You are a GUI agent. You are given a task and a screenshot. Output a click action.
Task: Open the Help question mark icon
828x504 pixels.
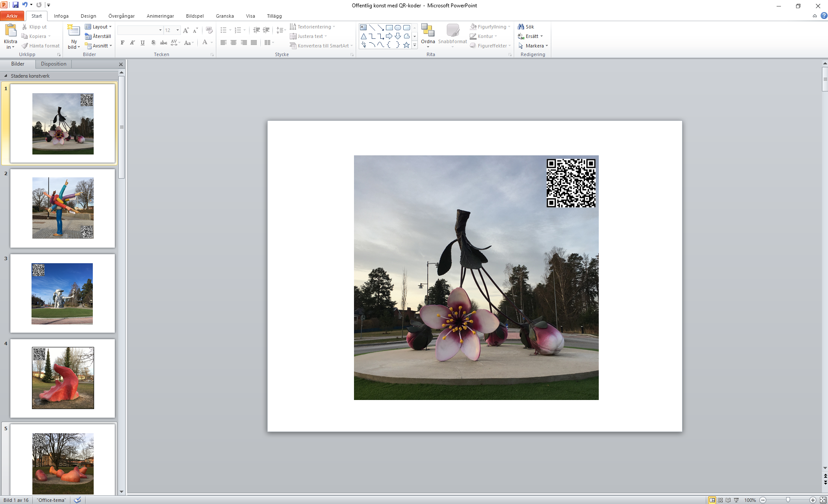pyautogui.click(x=824, y=16)
